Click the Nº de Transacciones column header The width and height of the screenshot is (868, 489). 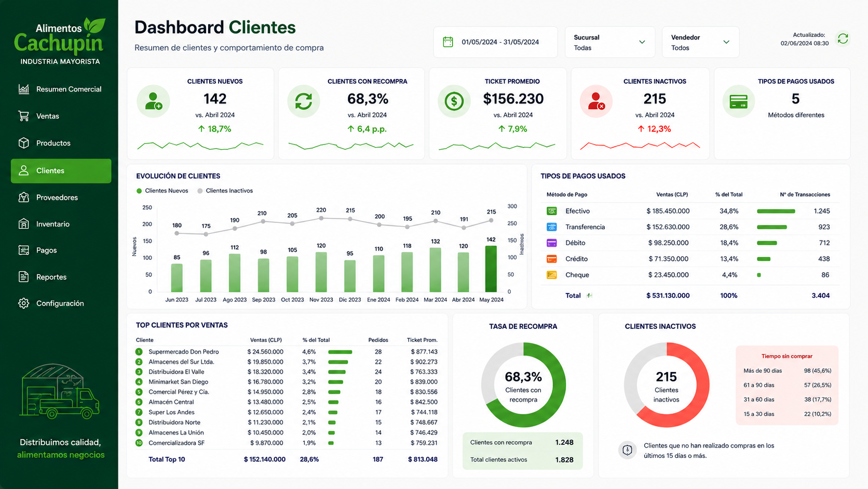pyautogui.click(x=805, y=194)
